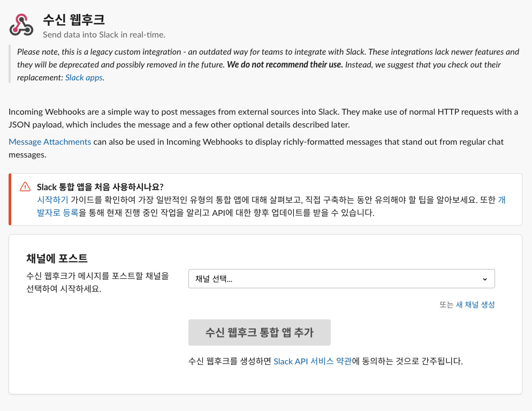532x411 pixels.
Task: Click the 채널에 포스트 heading
Action: pos(57,258)
